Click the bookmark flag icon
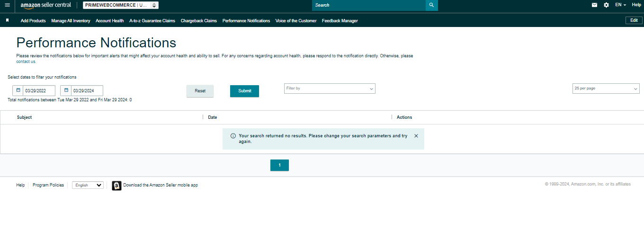Viewport: 644px width, 249px height. click(7, 20)
